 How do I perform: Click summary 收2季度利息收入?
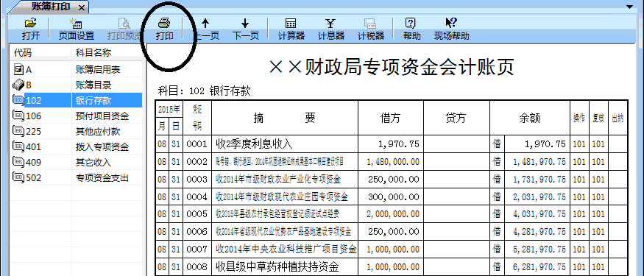click(254, 144)
